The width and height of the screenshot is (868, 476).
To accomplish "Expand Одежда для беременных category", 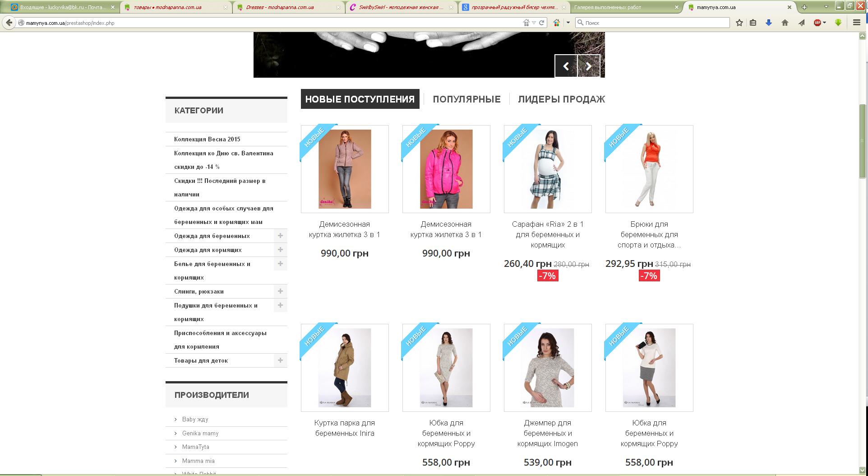I will (280, 236).
